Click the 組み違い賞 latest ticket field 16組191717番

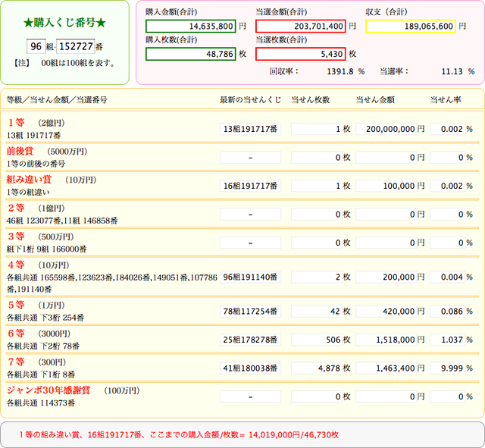pos(250,186)
